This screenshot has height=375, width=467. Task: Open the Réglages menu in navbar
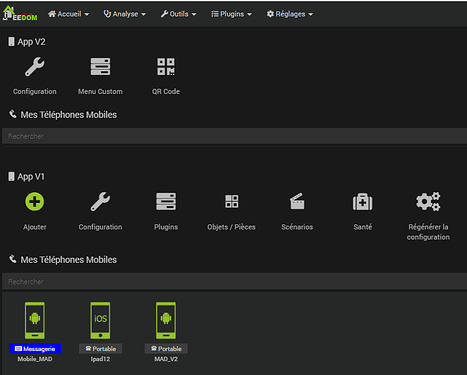pyautogui.click(x=290, y=14)
